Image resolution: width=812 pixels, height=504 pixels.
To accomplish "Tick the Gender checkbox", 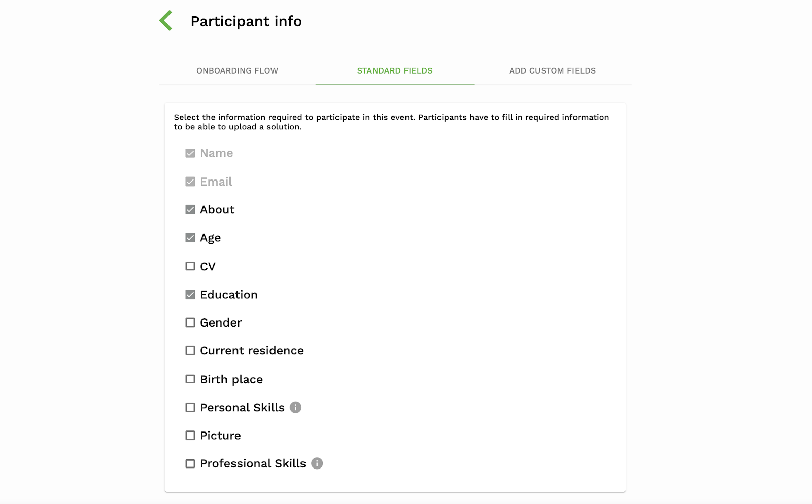I will point(190,322).
